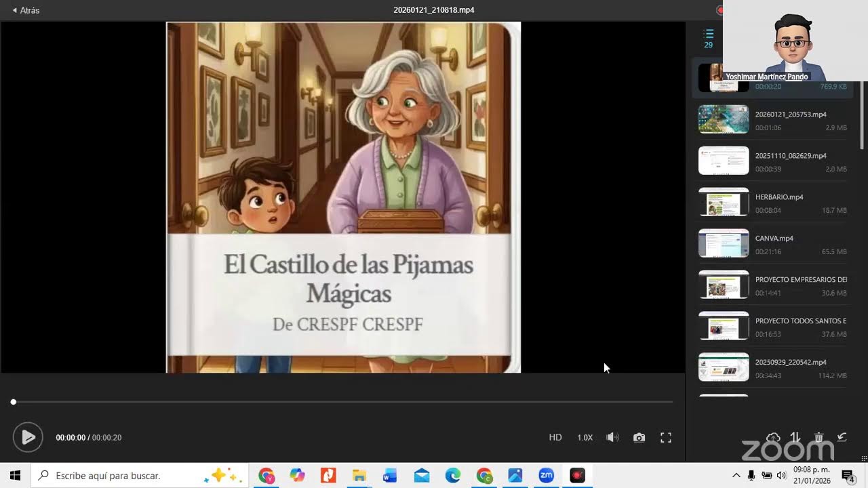The width and height of the screenshot is (868, 488).
Task: Open Microsoft Word from the taskbar
Action: [x=390, y=476]
